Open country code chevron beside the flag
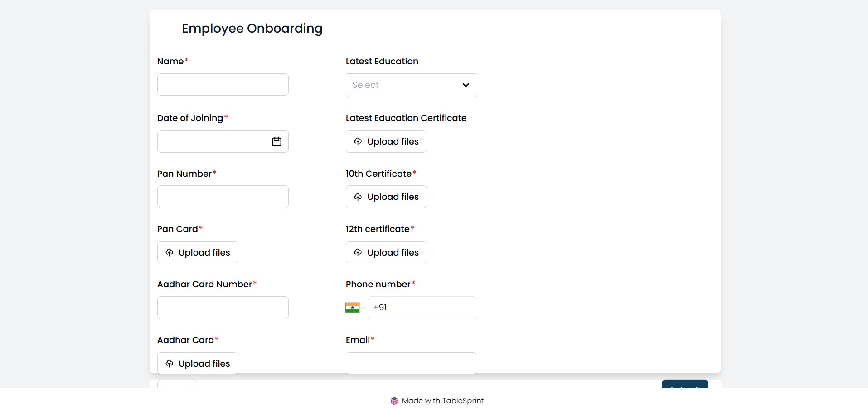 pos(363,309)
